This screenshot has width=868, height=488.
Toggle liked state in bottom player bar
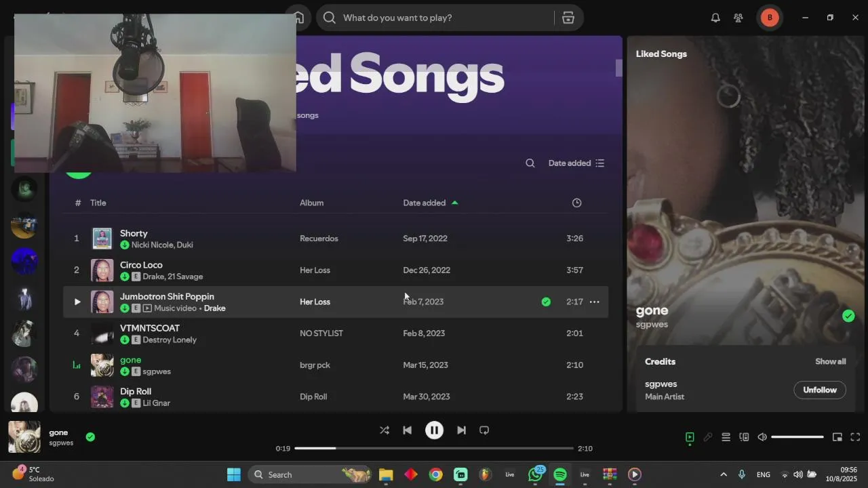90,437
